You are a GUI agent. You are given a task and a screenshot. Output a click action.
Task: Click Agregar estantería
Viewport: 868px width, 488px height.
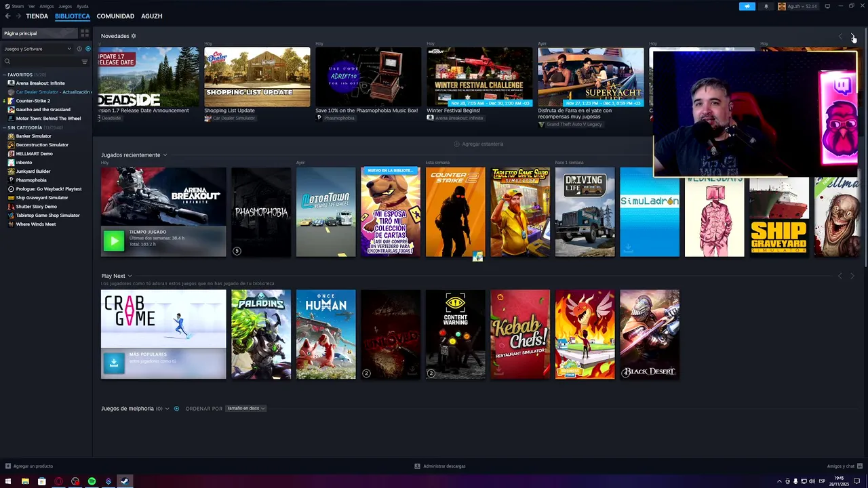point(479,144)
